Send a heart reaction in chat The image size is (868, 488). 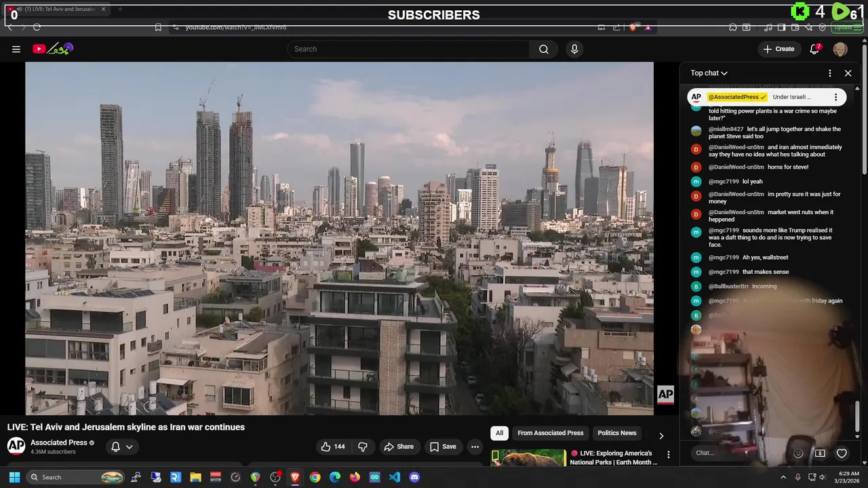pyautogui.click(x=842, y=453)
